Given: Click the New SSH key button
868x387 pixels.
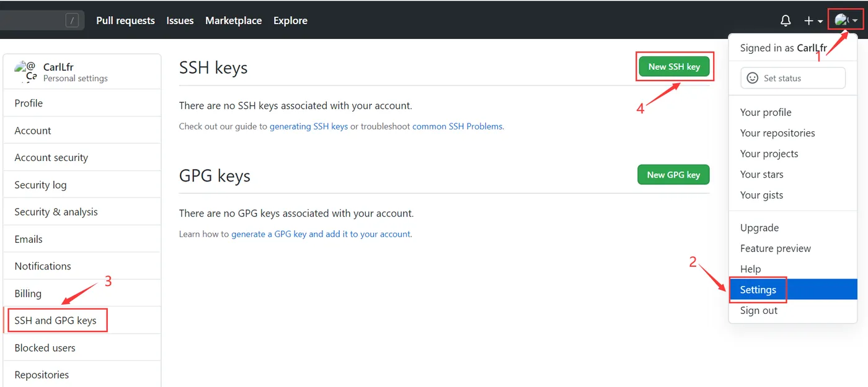Looking at the screenshot, I should click(674, 67).
